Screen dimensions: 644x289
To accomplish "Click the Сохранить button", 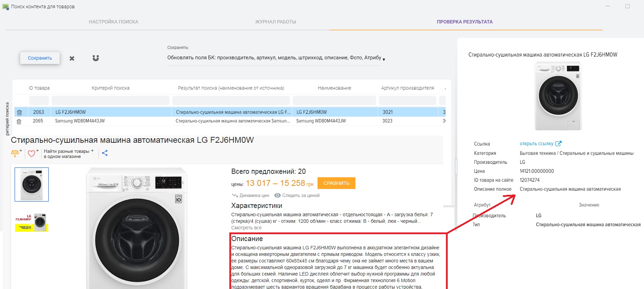I will point(40,58).
